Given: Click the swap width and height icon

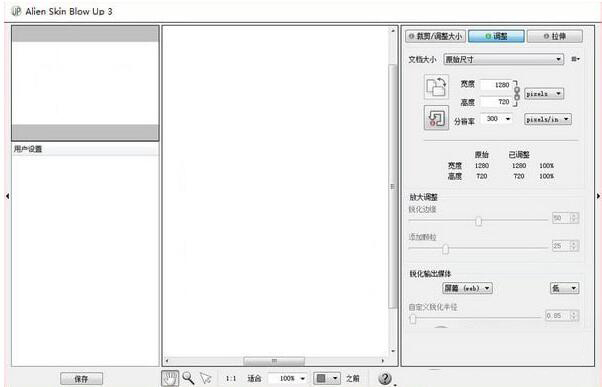Looking at the screenshot, I should (436, 87).
